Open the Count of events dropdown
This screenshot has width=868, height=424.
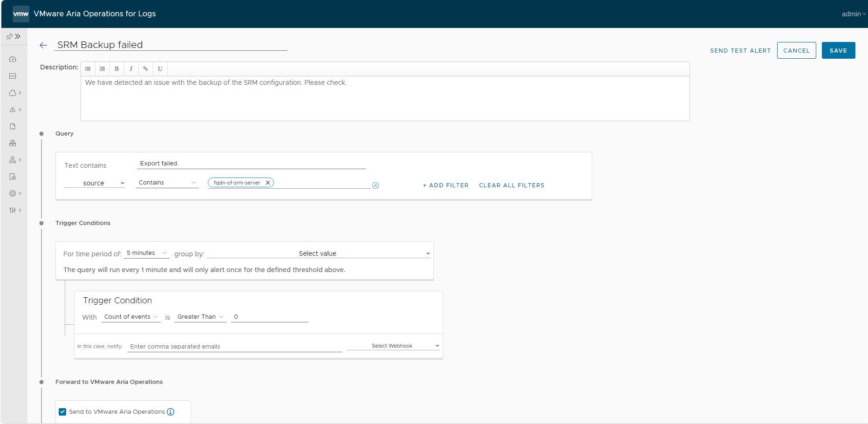(131, 317)
